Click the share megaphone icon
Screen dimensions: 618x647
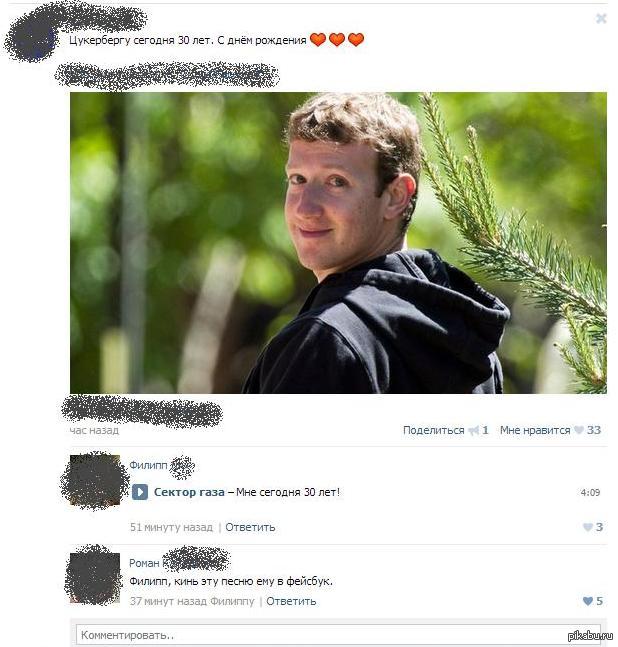point(474,430)
